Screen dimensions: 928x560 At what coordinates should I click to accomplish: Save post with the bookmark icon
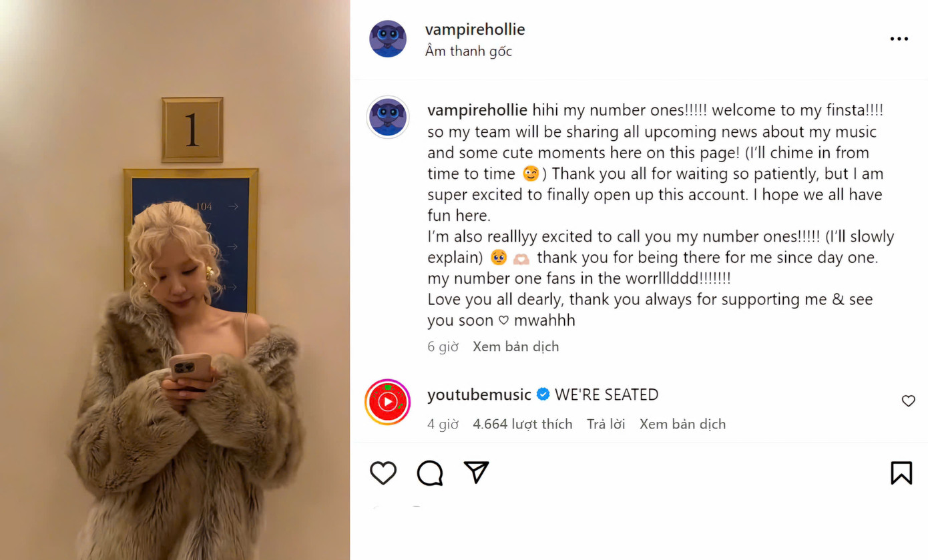[x=901, y=473]
